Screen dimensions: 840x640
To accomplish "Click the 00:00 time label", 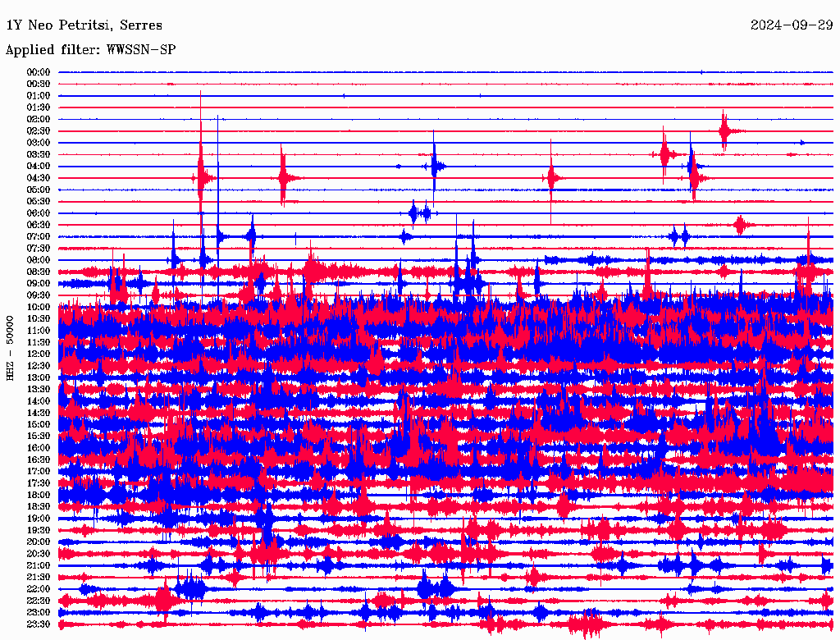I will tap(39, 72).
